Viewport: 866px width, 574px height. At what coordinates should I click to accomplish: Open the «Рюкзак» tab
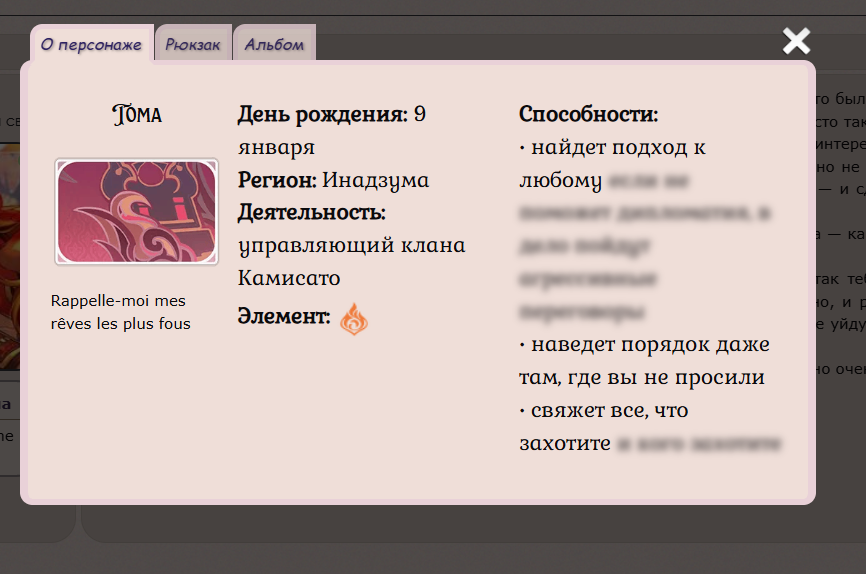tap(193, 44)
